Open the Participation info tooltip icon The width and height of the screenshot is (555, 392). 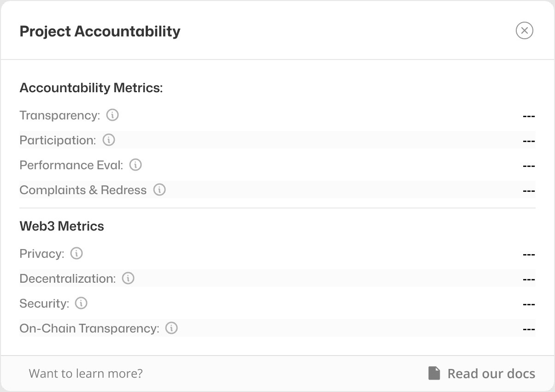click(109, 140)
